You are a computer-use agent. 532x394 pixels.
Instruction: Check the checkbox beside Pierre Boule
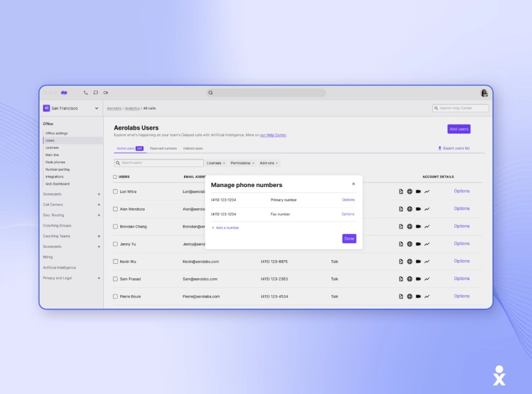[x=116, y=296]
